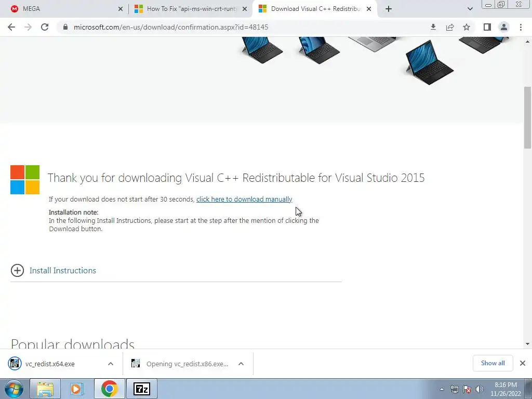
Task: Open Action Center flag icon
Action: pyautogui.click(x=467, y=389)
